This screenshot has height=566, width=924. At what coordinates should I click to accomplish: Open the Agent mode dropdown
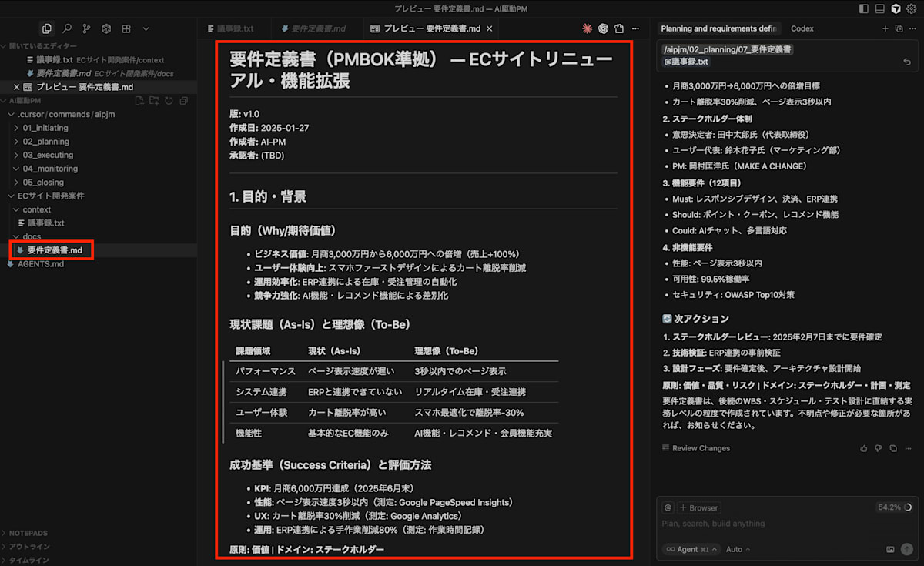(x=690, y=548)
